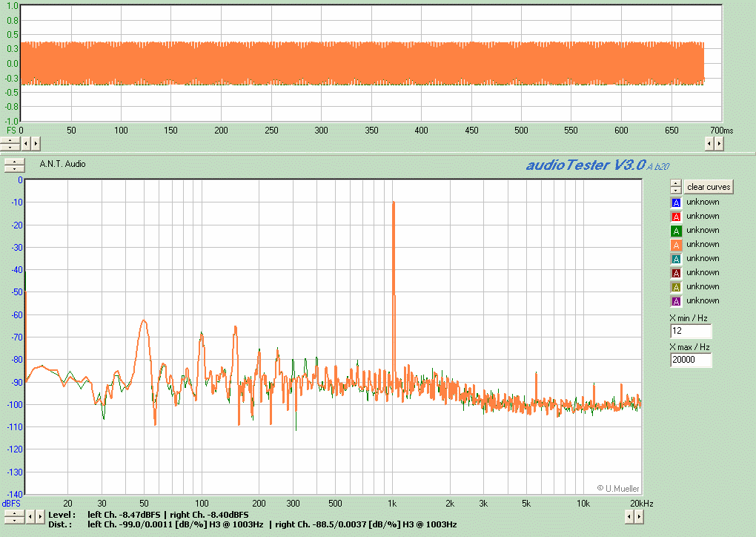Click the X max / Hz field
Image resolution: width=756 pixels, height=537 pixels.
(691, 360)
